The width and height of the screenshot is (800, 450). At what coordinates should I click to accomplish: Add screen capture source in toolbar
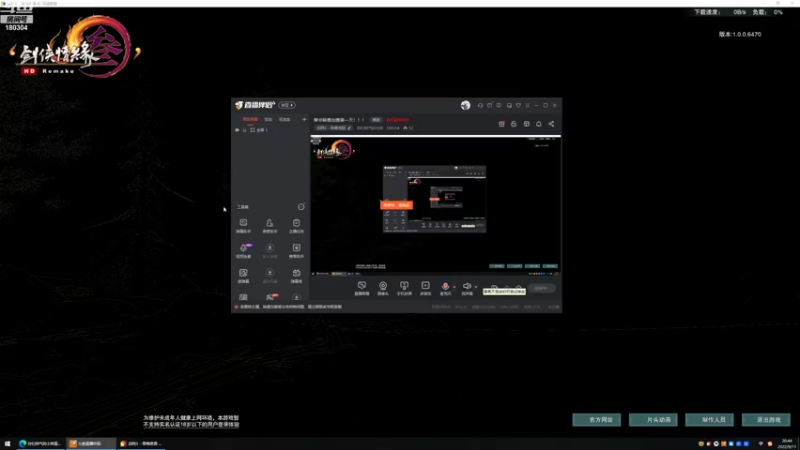coord(362,288)
